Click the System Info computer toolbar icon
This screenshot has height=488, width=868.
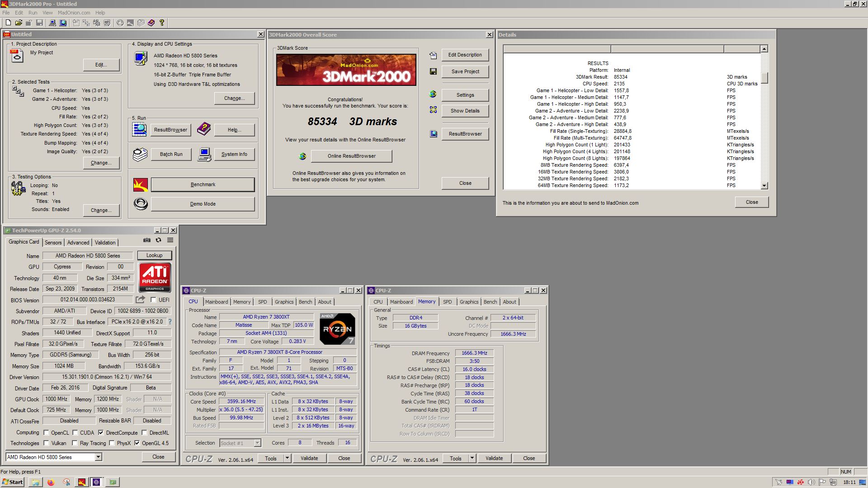pos(52,23)
